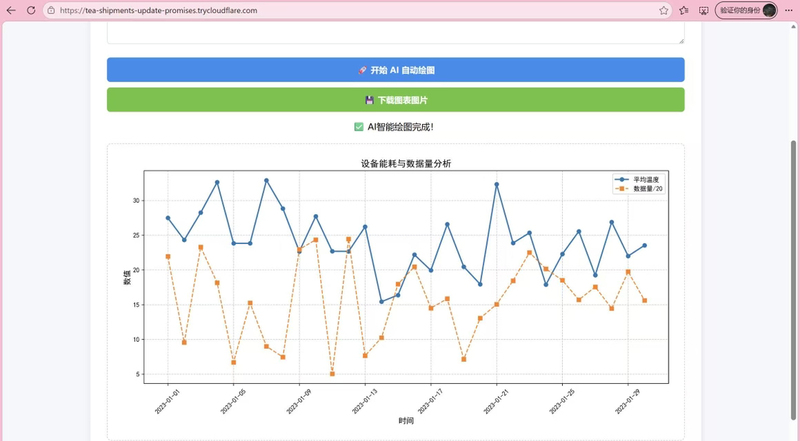800x441 pixels.
Task: Click the 2023-01-21 peak point on blue line
Action: (x=496, y=185)
